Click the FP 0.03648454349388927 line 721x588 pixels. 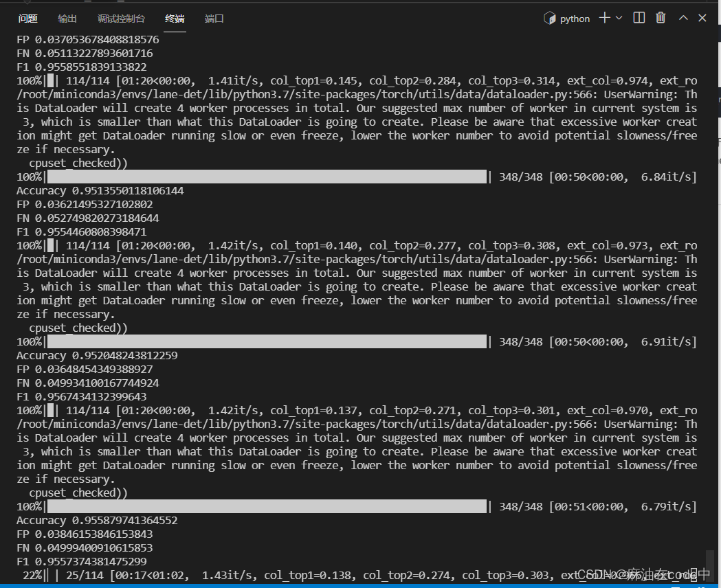point(85,370)
